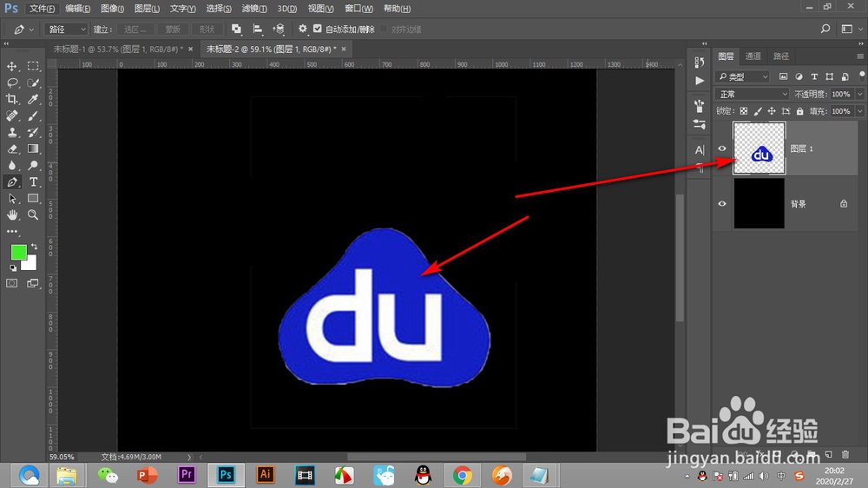Open the Brush Settings panel icon
868x488 pixels.
(700, 105)
